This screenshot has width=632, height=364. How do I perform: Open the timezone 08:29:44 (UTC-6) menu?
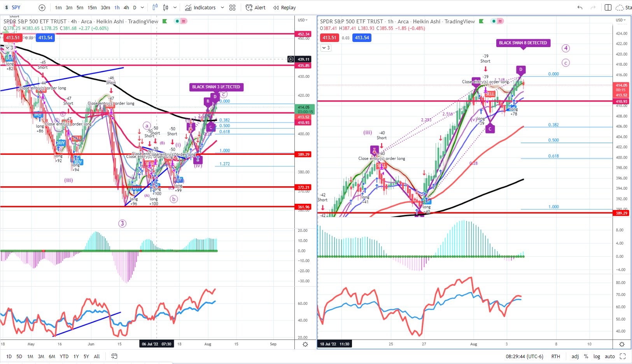coord(524,356)
